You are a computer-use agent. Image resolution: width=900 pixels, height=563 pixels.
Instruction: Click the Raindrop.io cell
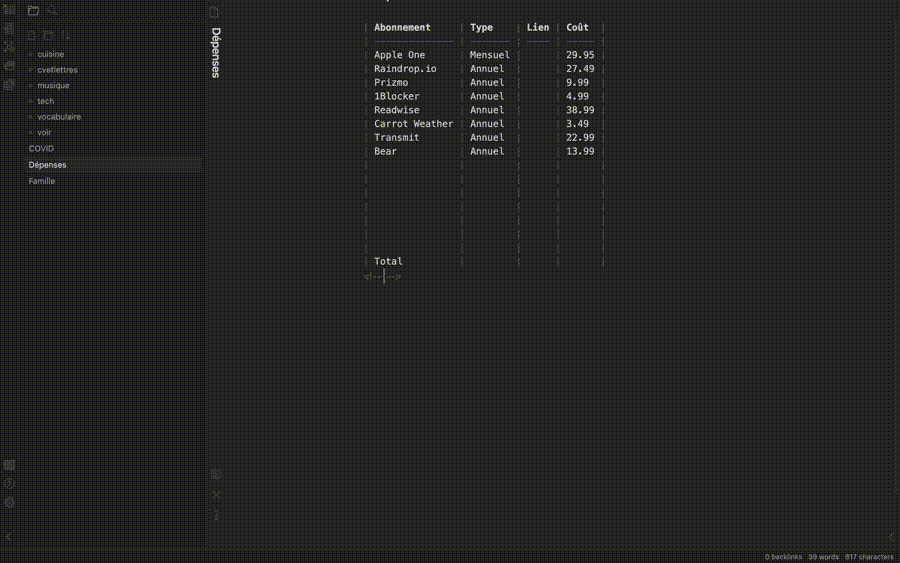[x=405, y=69]
